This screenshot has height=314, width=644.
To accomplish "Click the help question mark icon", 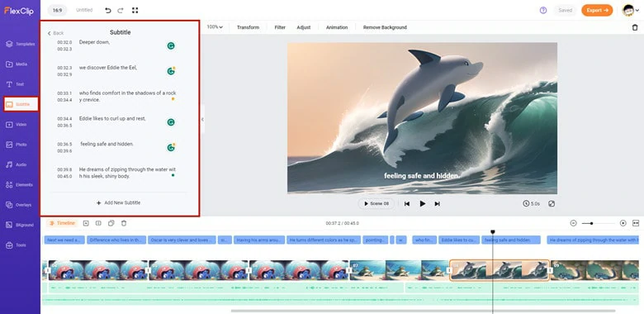I will tap(543, 10).
